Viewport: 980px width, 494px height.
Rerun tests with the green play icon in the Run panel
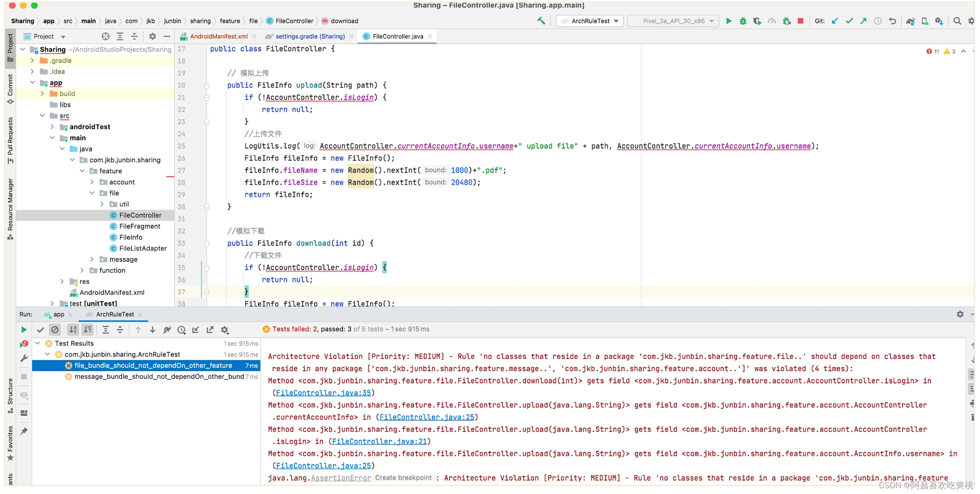pyautogui.click(x=24, y=330)
